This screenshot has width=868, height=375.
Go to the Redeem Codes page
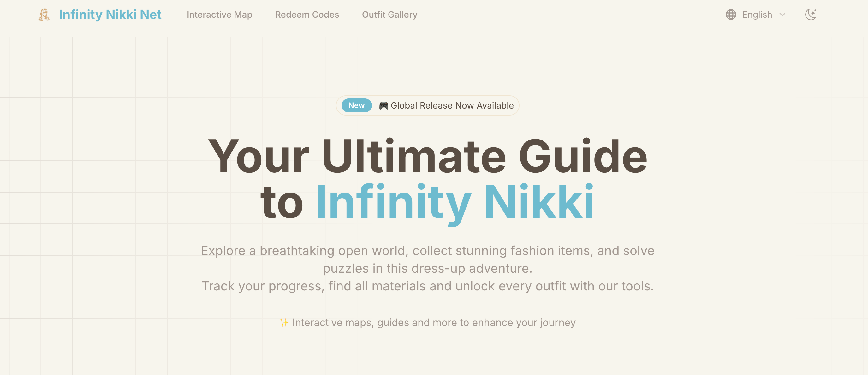[x=307, y=15]
